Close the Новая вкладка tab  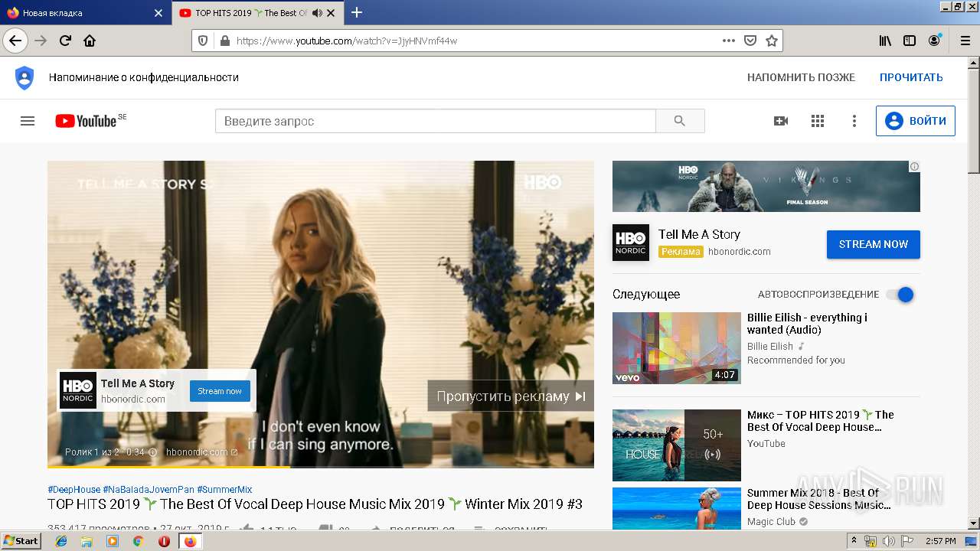(158, 13)
